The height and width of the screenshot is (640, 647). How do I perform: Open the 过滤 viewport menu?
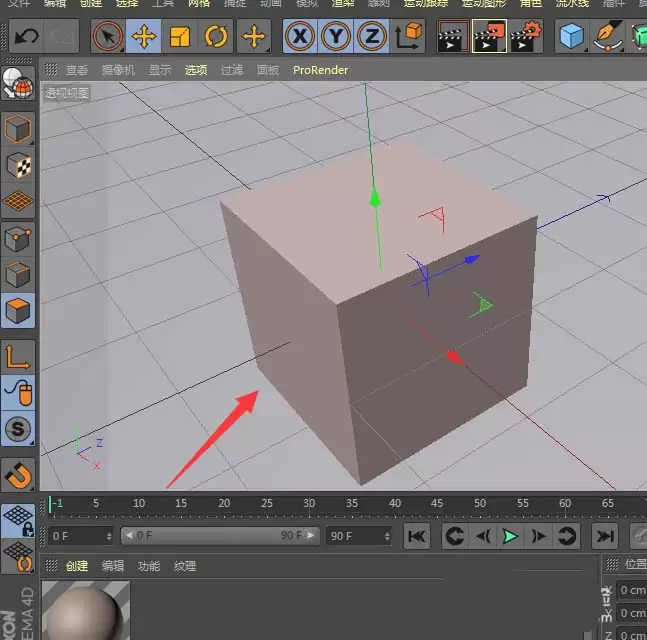(x=232, y=70)
